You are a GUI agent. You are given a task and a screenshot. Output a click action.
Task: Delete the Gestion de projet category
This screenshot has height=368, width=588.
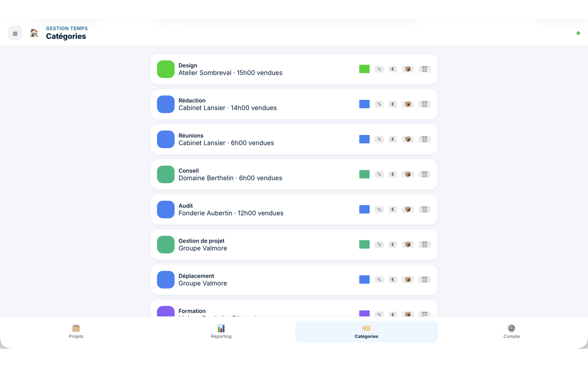pos(425,245)
